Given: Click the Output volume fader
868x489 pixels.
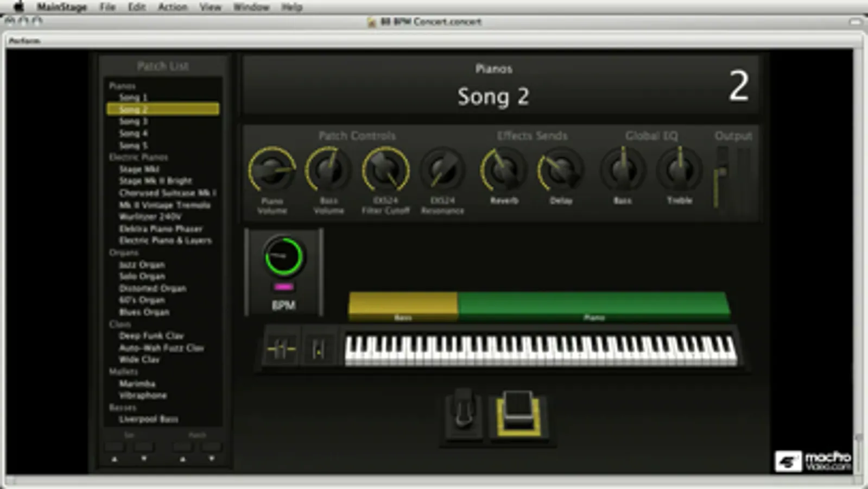Looking at the screenshot, I should click(x=721, y=178).
